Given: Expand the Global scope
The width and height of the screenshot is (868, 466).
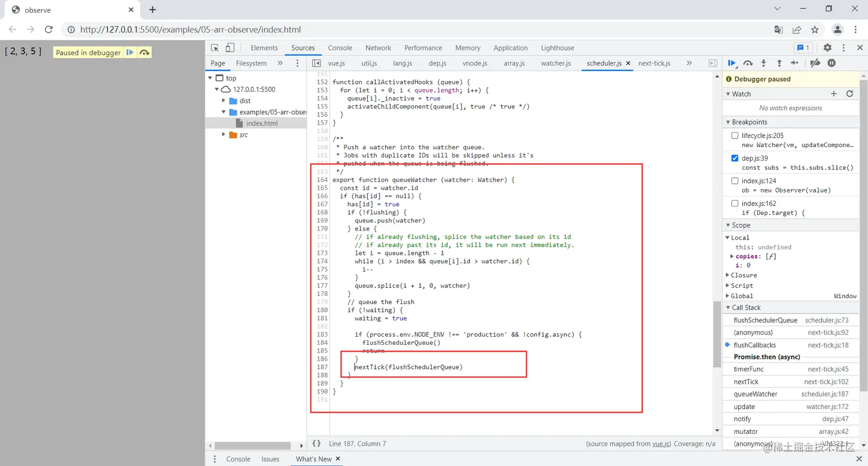Looking at the screenshot, I should click(x=727, y=296).
